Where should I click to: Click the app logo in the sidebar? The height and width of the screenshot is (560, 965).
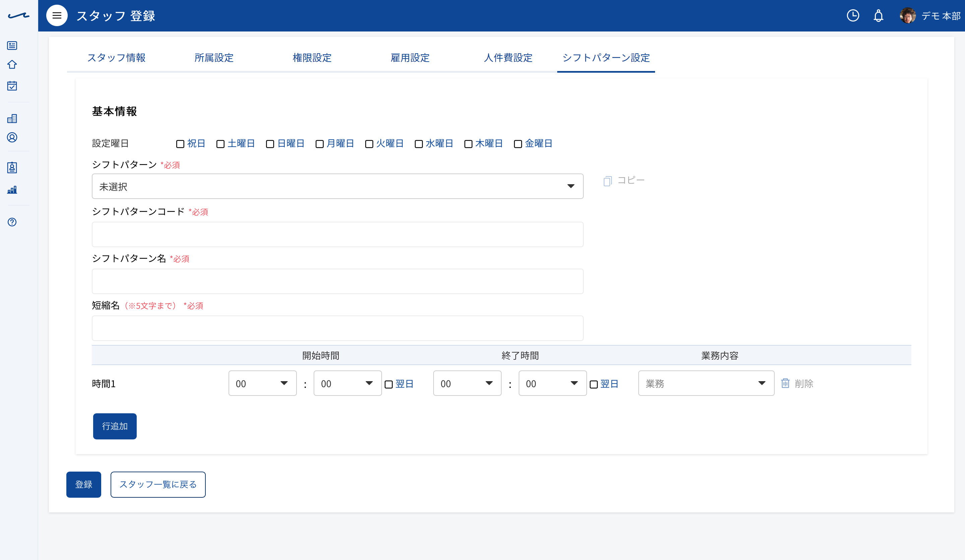click(x=19, y=16)
